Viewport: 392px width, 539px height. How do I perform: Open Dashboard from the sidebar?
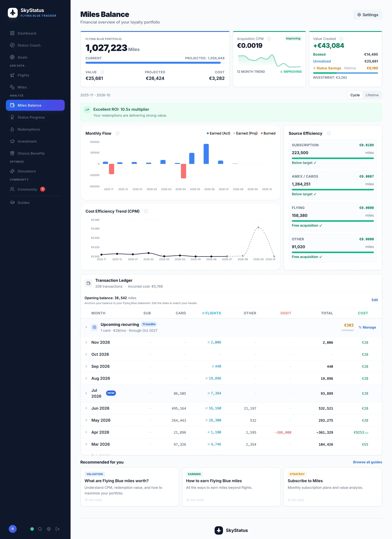(x=35, y=33)
